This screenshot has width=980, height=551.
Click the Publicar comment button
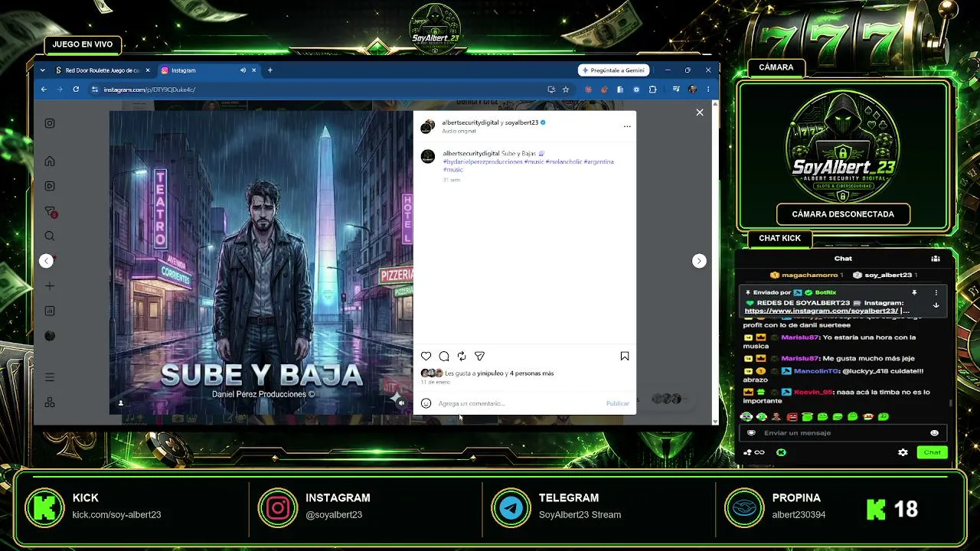pyautogui.click(x=618, y=403)
